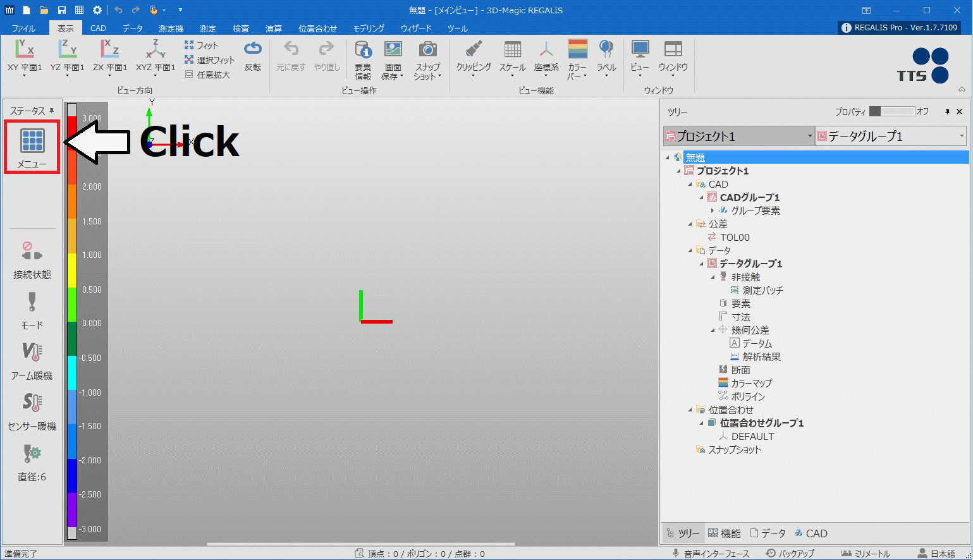Select the ZX 平面1 view direction
The image size is (973, 560).
coord(110,58)
